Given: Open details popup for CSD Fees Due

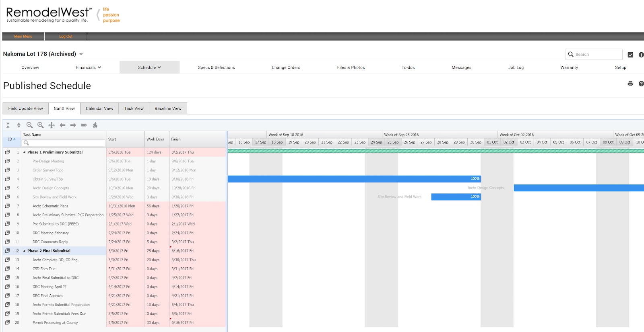Looking at the screenshot, I should (x=7, y=269).
